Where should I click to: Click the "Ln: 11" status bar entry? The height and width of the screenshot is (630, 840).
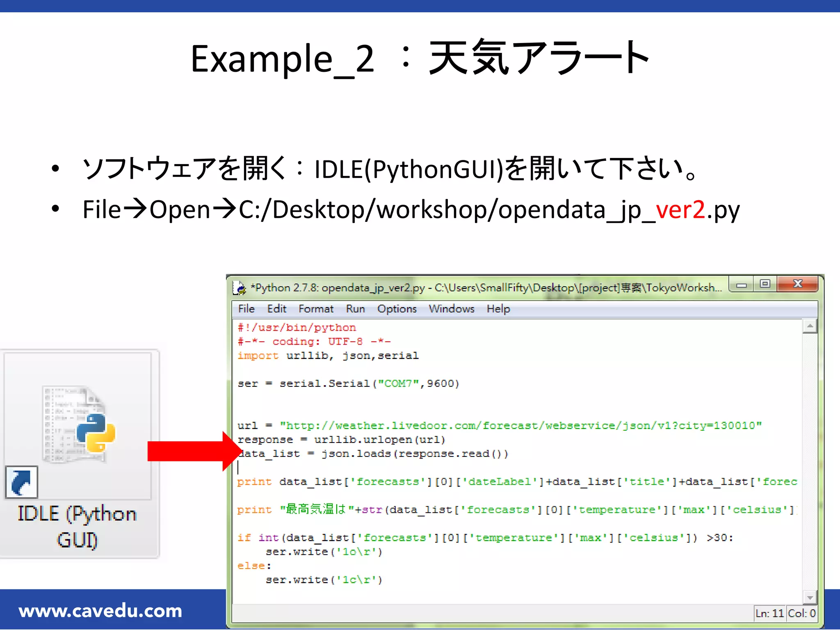point(770,613)
